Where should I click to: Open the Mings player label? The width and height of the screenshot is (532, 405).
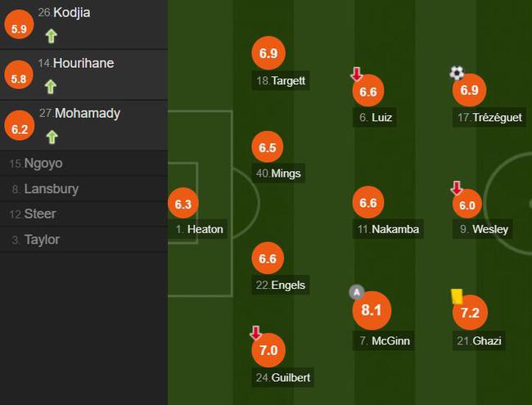278,173
